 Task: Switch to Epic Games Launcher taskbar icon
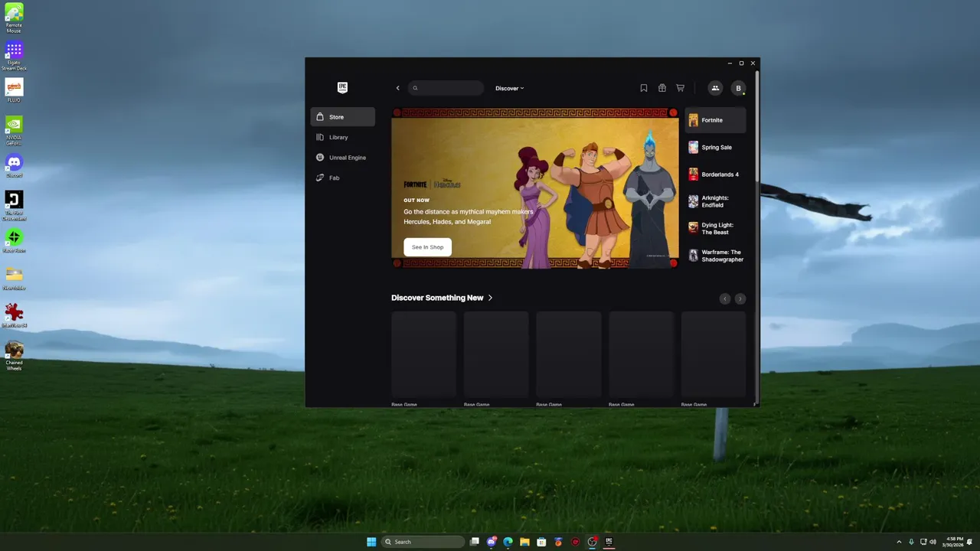[x=609, y=542]
